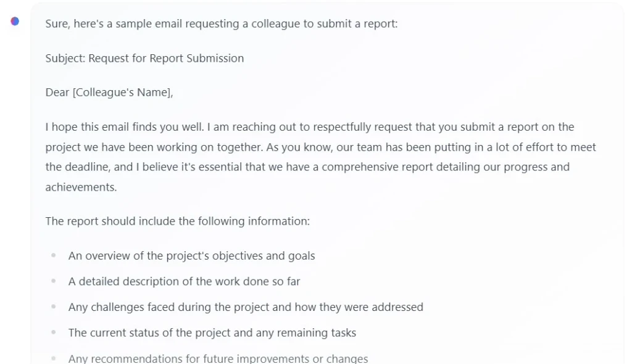632x364 pixels.
Task: Click the bullet before 'Any challenges faced'
Action: [53, 307]
